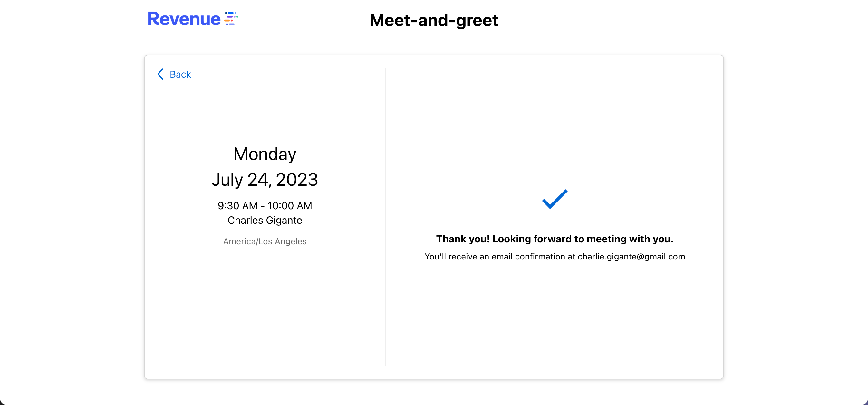This screenshot has width=868, height=405.
Task: Click the Back chevron arrow
Action: [x=160, y=74]
